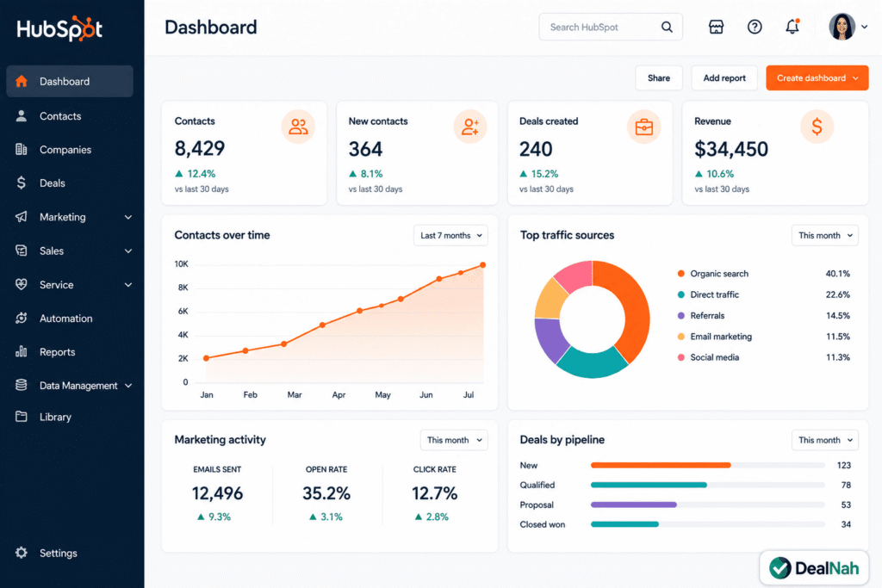This screenshot has width=882, height=588.
Task: Click the Library folder icon
Action: click(x=22, y=417)
